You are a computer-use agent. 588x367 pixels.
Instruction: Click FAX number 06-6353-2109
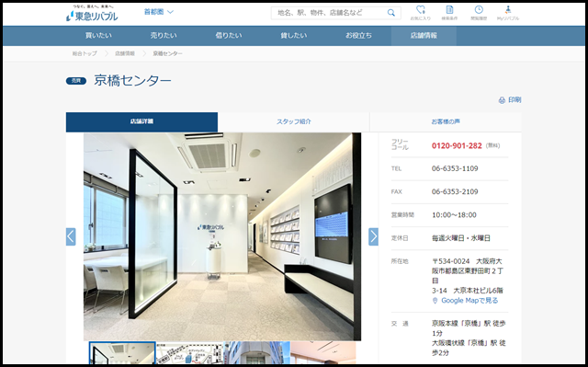[455, 191]
